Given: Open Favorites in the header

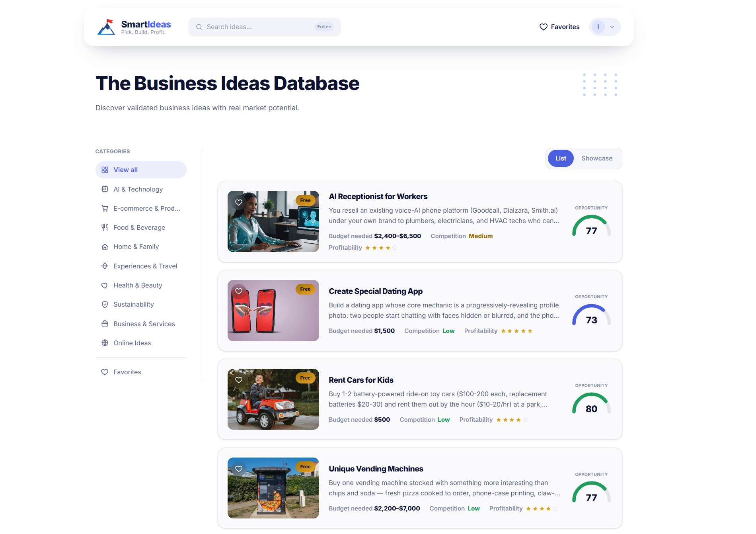Looking at the screenshot, I should click(559, 27).
